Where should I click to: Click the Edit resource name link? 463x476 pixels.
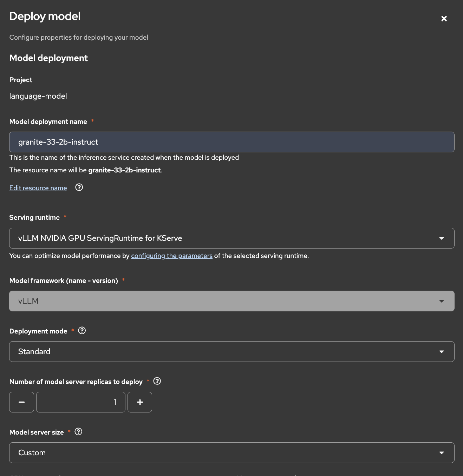tap(38, 188)
